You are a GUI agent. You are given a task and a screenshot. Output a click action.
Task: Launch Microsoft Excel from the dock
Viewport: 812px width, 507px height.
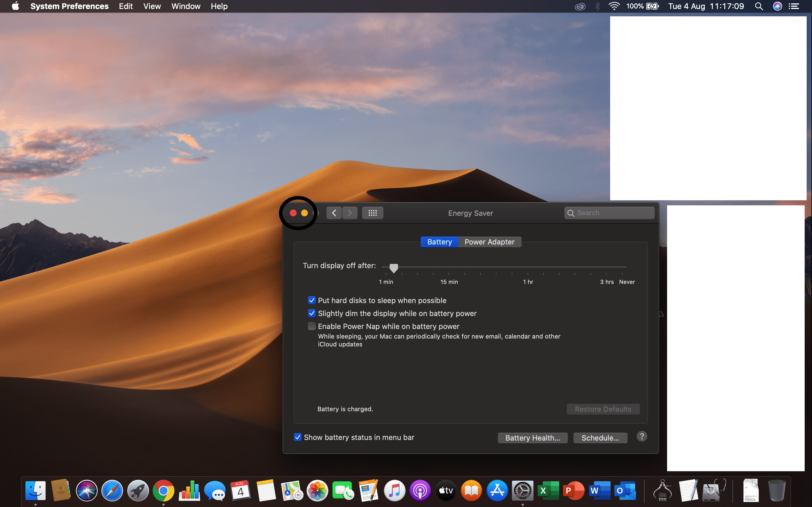[548, 491]
